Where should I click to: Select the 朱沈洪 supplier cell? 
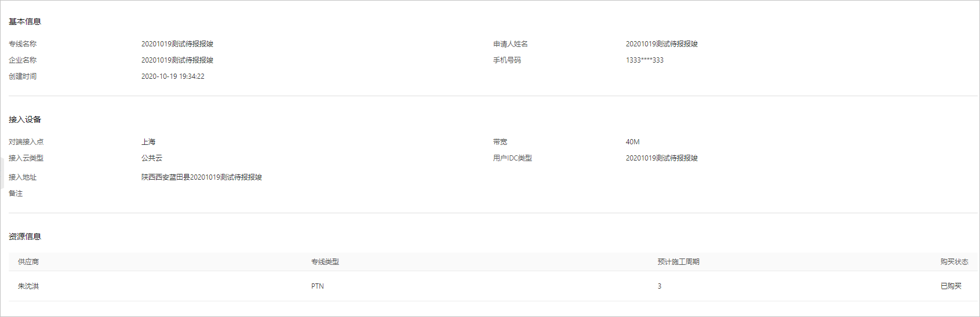point(28,286)
